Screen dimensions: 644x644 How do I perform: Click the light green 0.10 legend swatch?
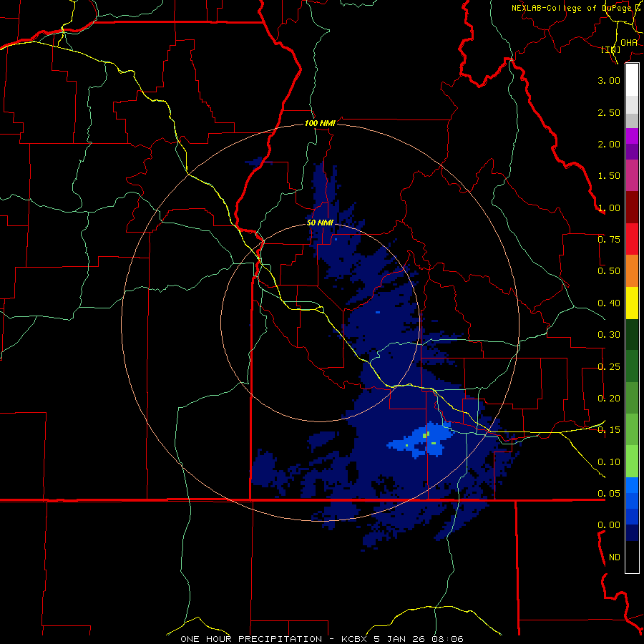[x=632, y=462]
